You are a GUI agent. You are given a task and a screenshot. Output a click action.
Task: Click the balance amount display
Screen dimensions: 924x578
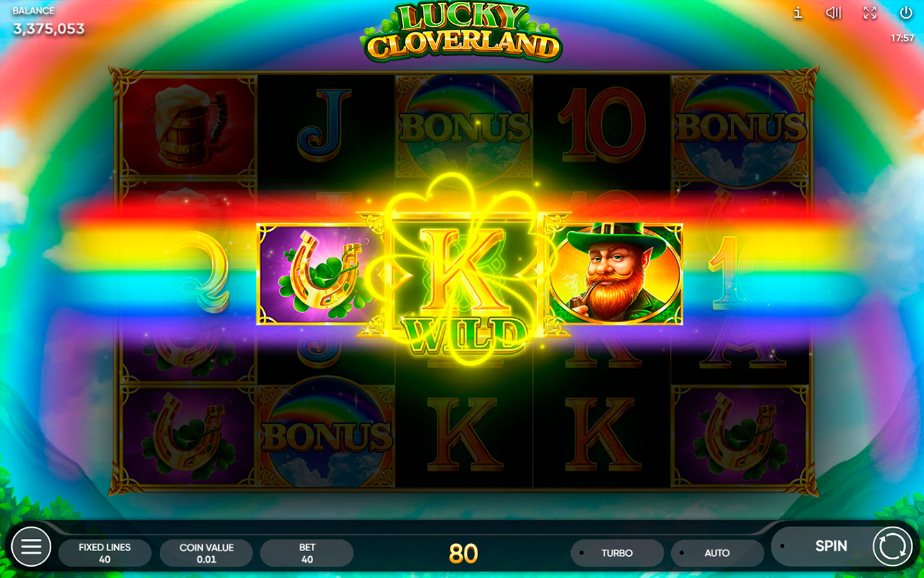coord(49,29)
